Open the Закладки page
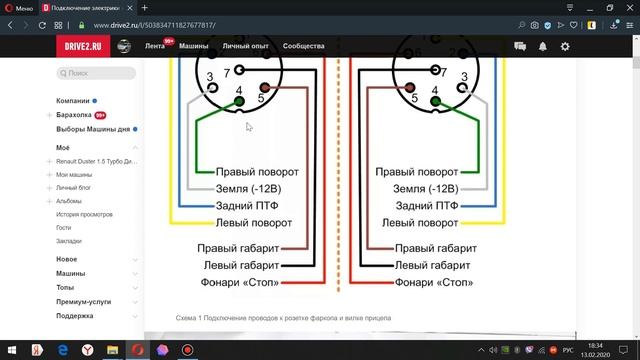The width and height of the screenshot is (640, 360). point(69,241)
